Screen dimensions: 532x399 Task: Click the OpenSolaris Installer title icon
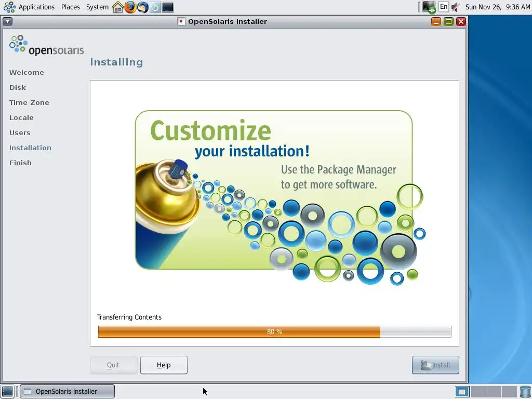[x=181, y=21]
